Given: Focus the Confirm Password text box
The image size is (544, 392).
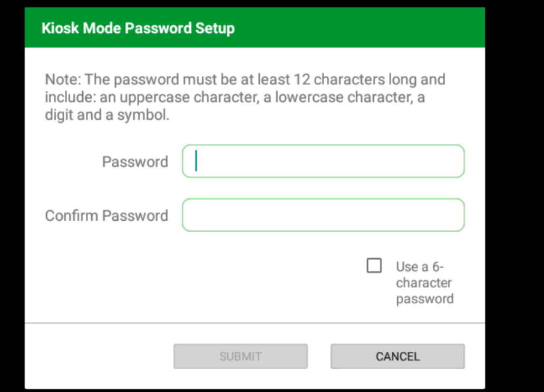Looking at the screenshot, I should [x=323, y=215].
